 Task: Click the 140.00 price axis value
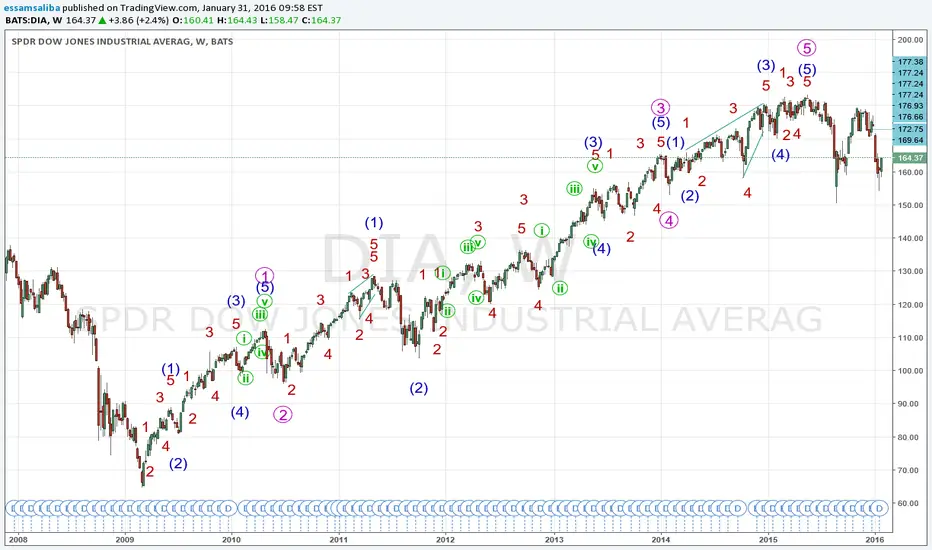tap(910, 238)
